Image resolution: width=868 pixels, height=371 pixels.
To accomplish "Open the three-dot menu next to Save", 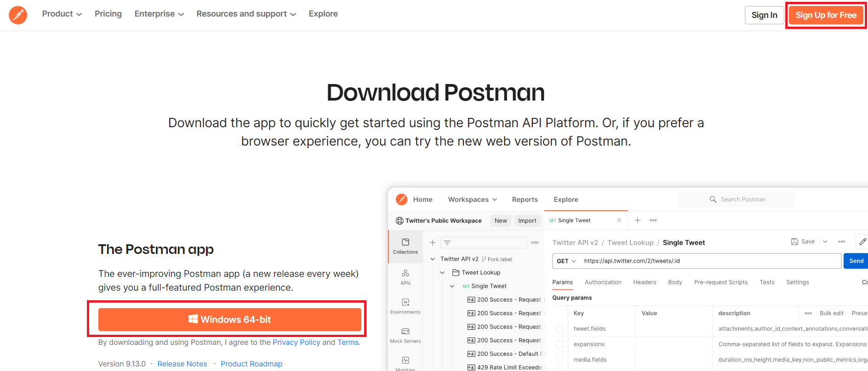I will [x=841, y=242].
